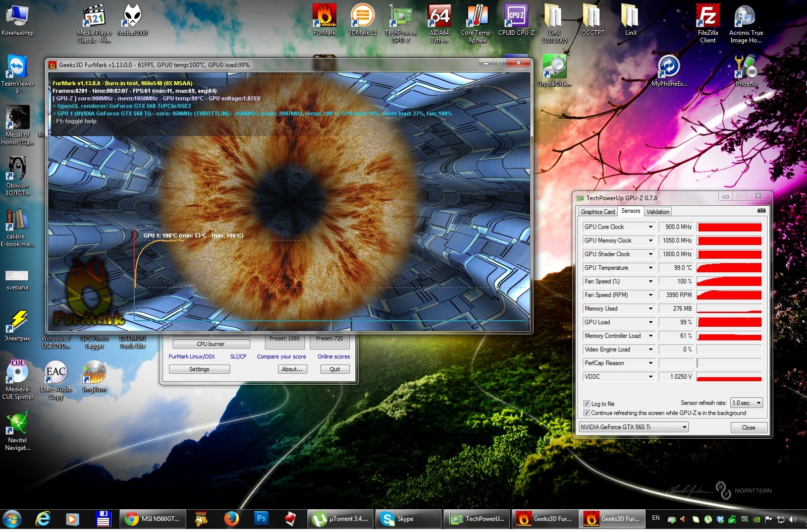Launch TeamViewer 9 desktop icon
Screen dimensions: 807x532
17,74
